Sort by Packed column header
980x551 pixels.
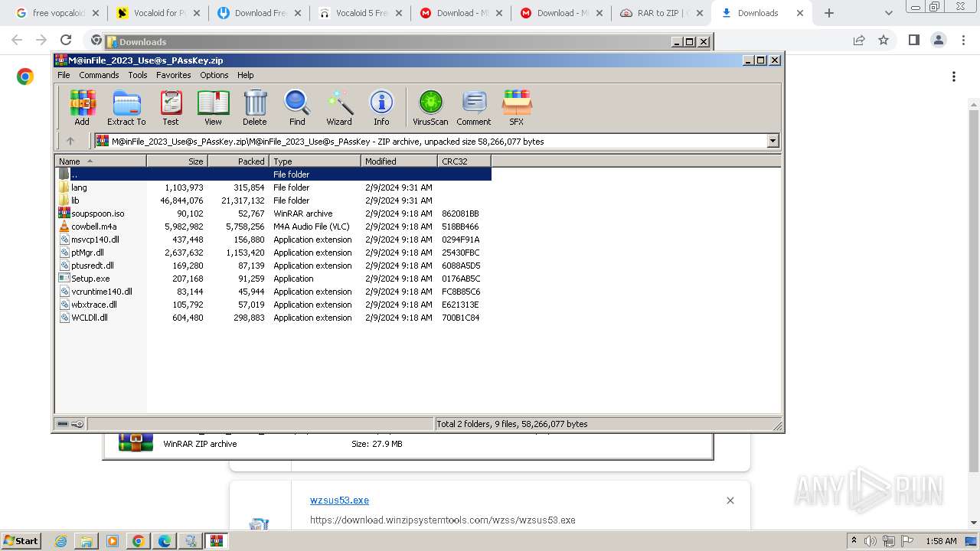click(238, 161)
